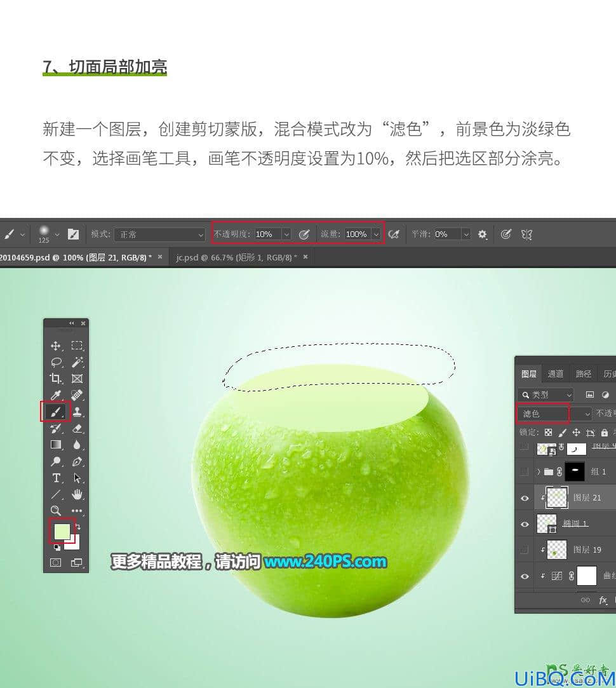Hide the 椭圆 1 layer
616x688 pixels.
[x=525, y=524]
